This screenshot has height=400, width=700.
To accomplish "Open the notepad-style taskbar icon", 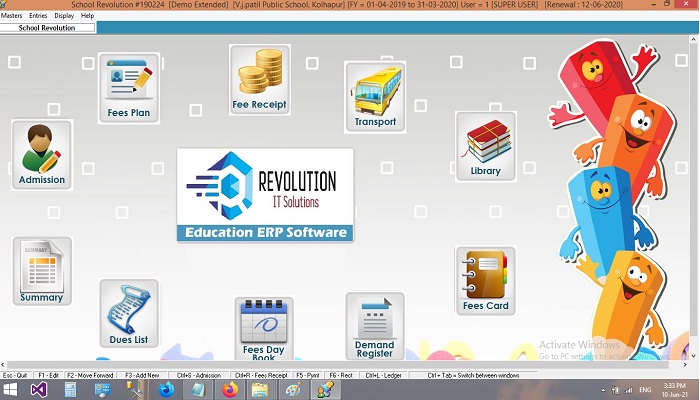I will [x=197, y=390].
